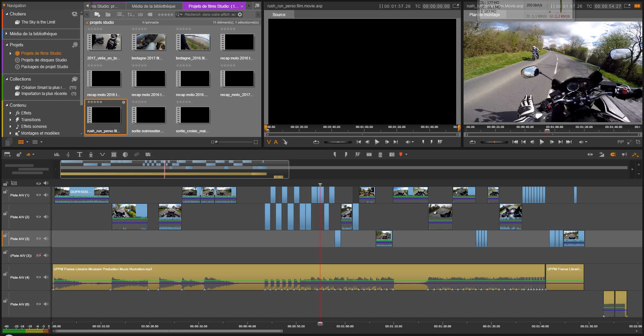Screen dimensions: 644x336
Task: Select the UPPM France music clip
Action: coord(299,277)
